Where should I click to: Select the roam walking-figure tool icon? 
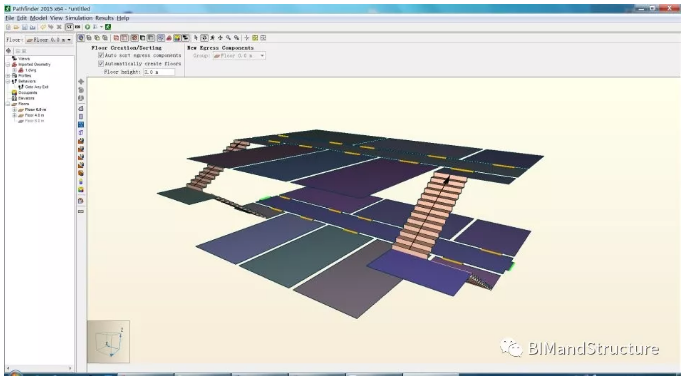[x=212, y=38]
